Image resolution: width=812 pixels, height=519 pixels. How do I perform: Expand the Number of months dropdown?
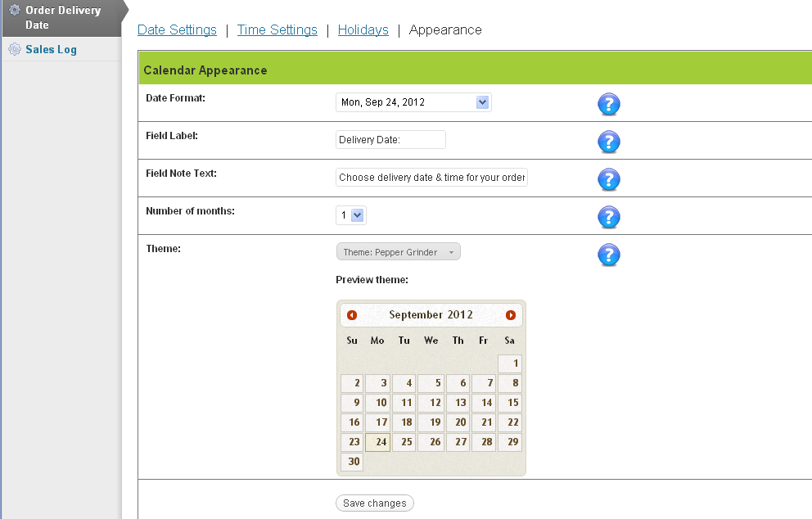[x=351, y=215]
